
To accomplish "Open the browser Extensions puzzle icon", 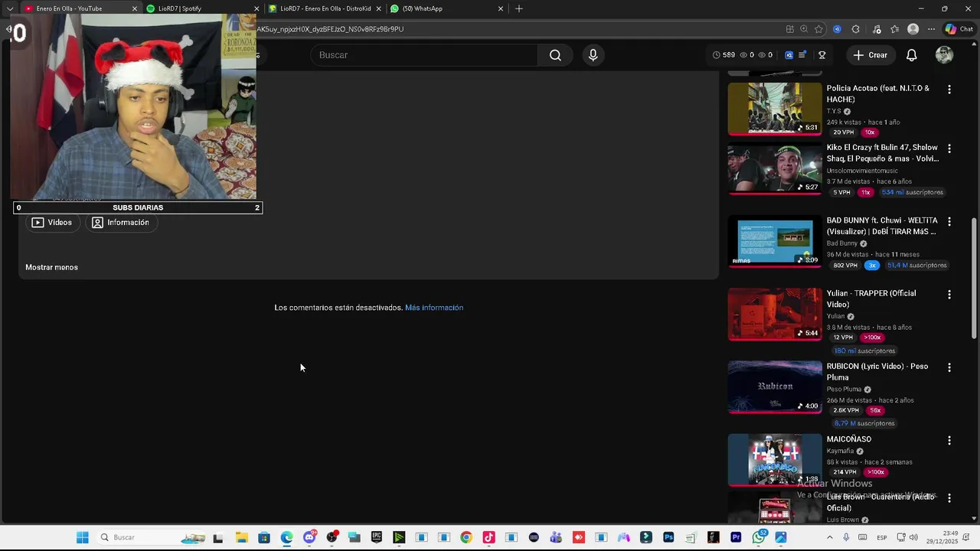I will point(856,29).
